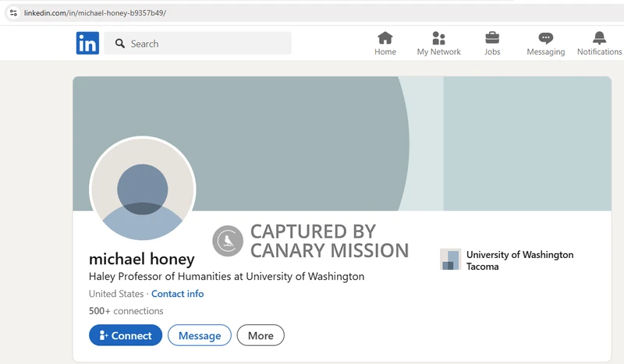This screenshot has height=364, width=624.
Task: Click the 500+ connections text
Action: click(x=126, y=311)
